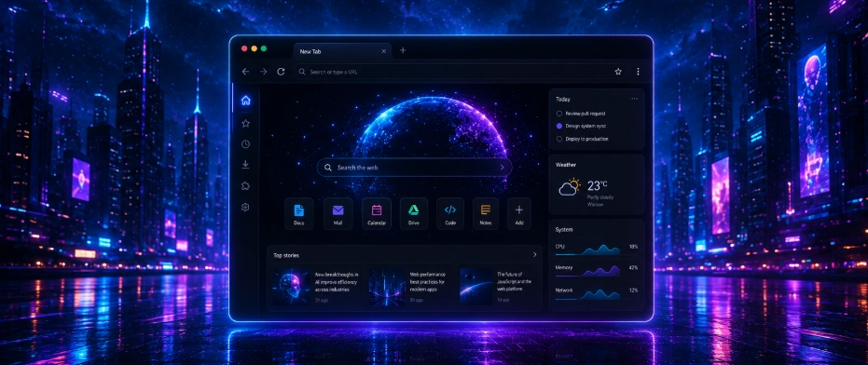Open AI head story thumbnail
The height and width of the screenshot is (365, 868).
point(291,287)
